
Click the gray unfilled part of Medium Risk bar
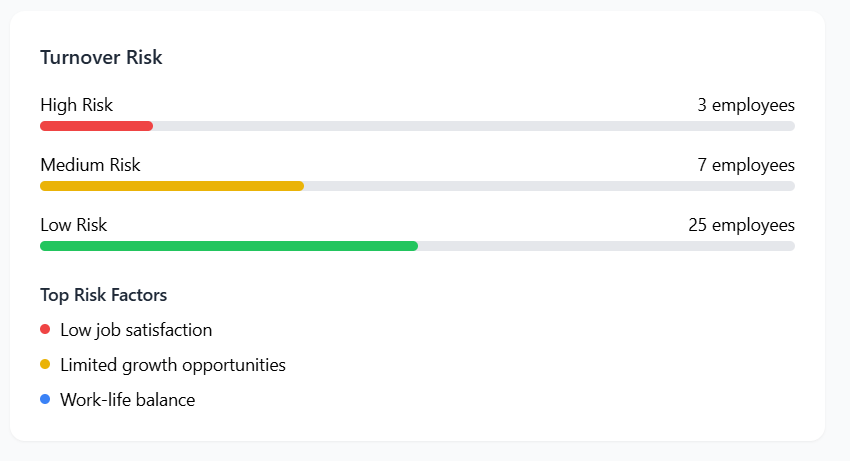549,186
